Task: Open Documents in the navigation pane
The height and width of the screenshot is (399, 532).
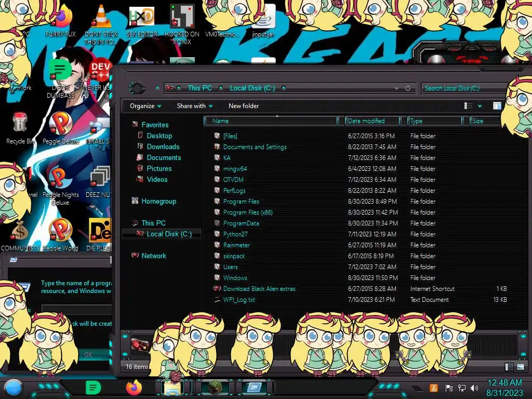Action: click(164, 158)
